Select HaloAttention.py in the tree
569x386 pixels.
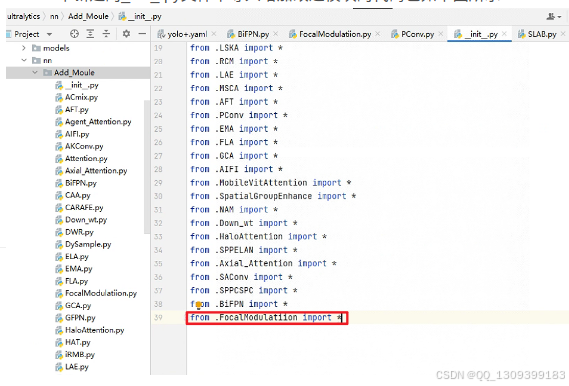click(x=90, y=330)
